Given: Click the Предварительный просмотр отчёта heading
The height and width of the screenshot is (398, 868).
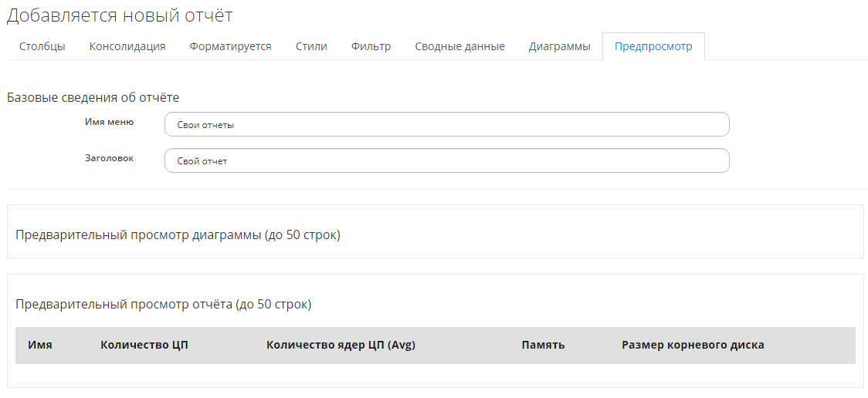Looking at the screenshot, I should point(163,305).
